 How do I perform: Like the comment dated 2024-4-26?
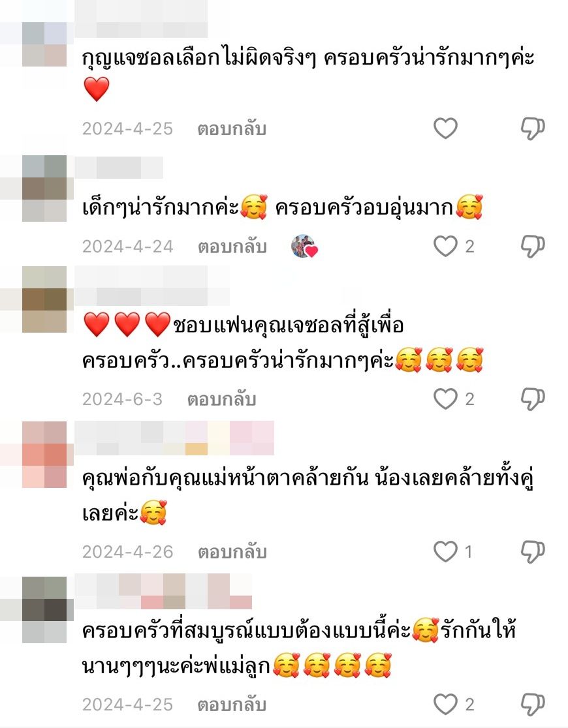[x=445, y=552]
